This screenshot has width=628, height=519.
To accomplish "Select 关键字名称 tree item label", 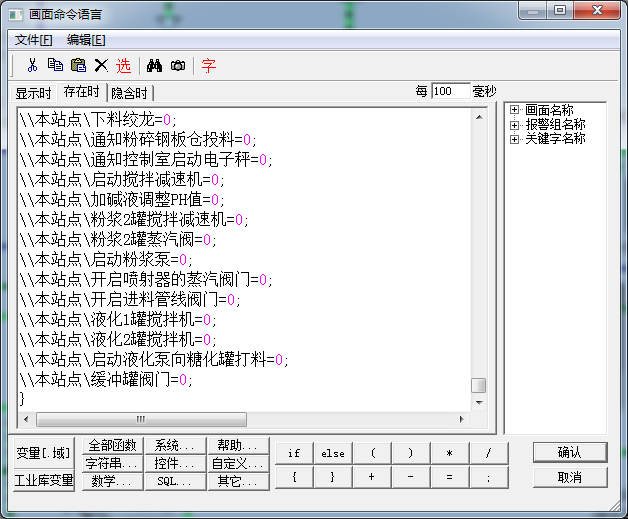I will pyautogui.click(x=555, y=139).
